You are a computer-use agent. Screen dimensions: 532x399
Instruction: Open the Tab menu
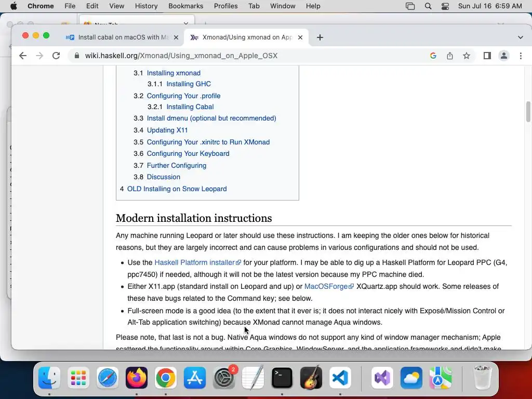click(x=254, y=6)
